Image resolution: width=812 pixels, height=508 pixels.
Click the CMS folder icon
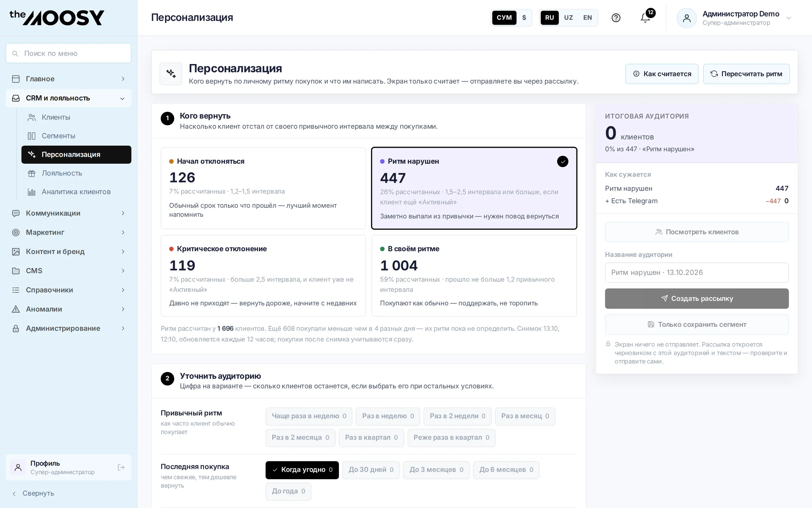pyautogui.click(x=16, y=271)
